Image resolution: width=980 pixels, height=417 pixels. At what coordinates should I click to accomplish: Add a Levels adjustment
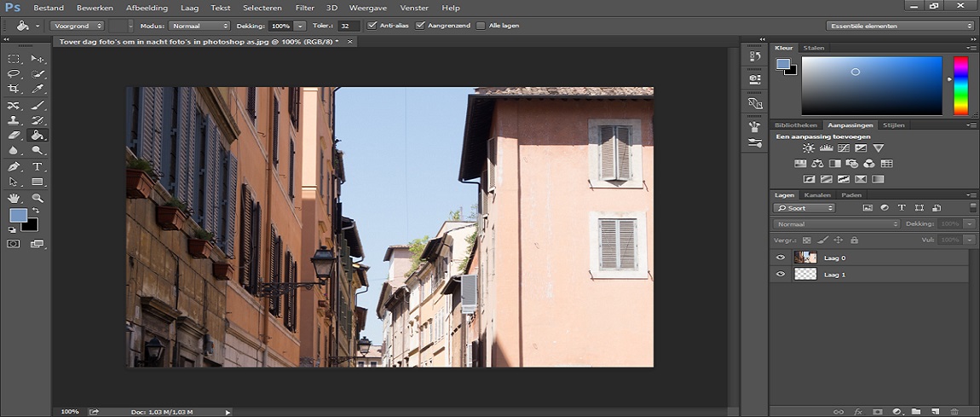[x=827, y=148]
